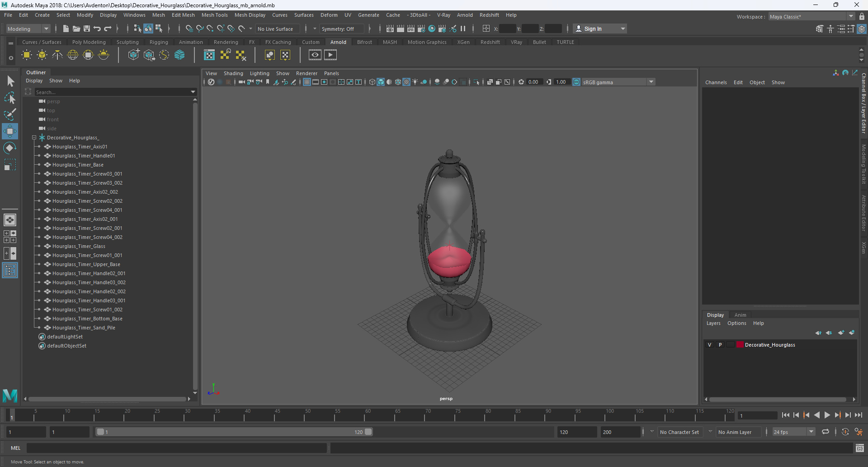Screen dimensions: 868x467
Task: Play animation forwards
Action: tap(827, 415)
